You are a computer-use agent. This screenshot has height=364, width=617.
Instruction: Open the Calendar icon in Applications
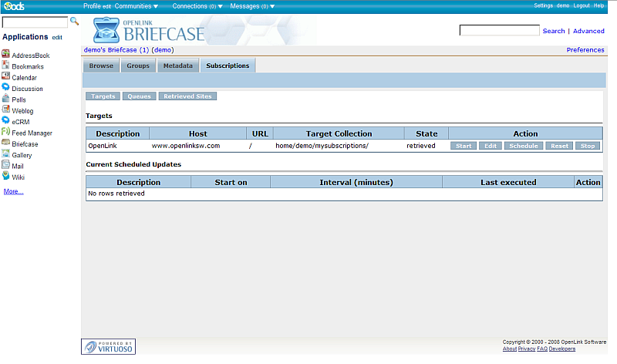5,77
